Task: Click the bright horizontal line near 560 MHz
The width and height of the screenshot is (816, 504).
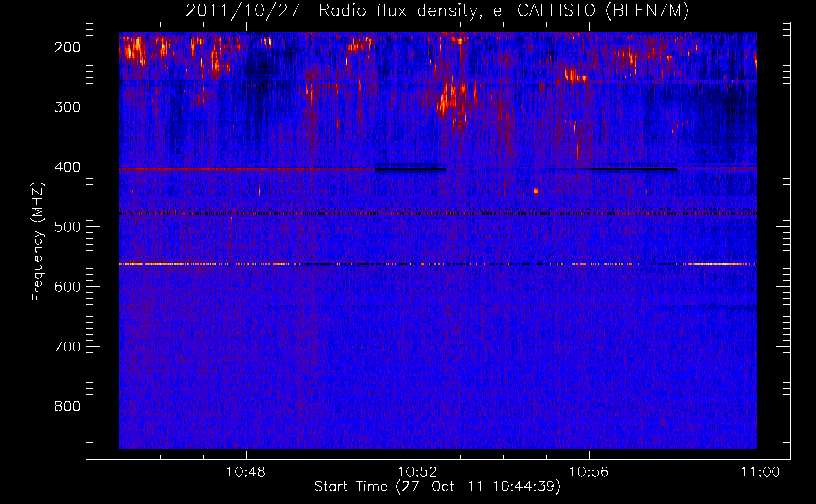Action: (438, 264)
